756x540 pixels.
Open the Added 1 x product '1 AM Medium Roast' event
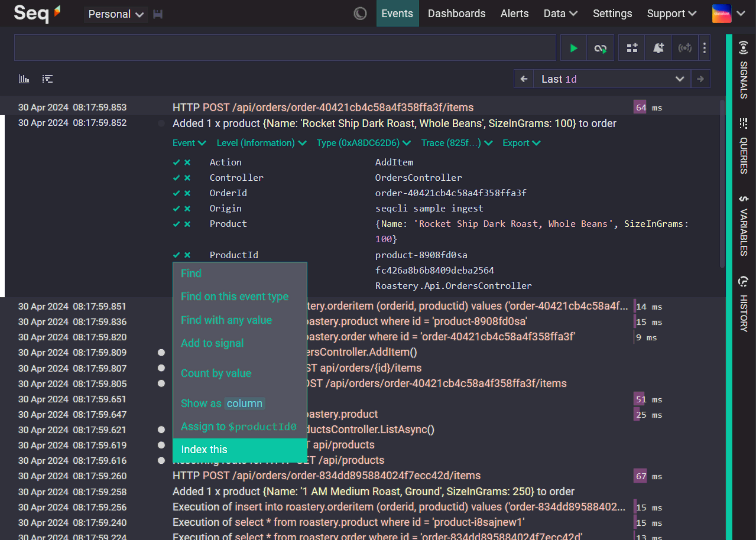pos(374,492)
